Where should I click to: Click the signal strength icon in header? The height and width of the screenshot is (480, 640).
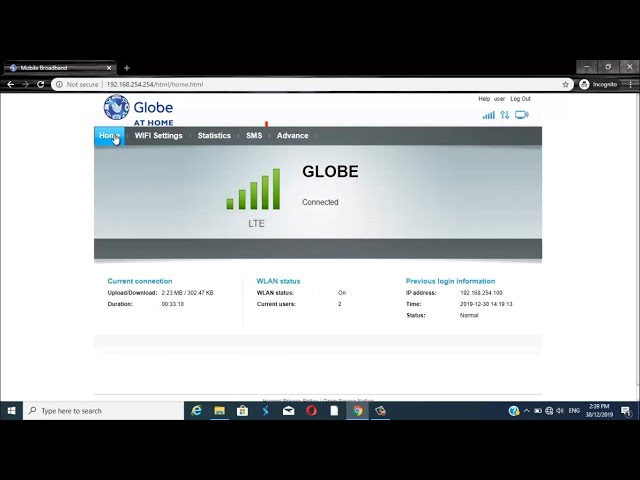pyautogui.click(x=489, y=115)
